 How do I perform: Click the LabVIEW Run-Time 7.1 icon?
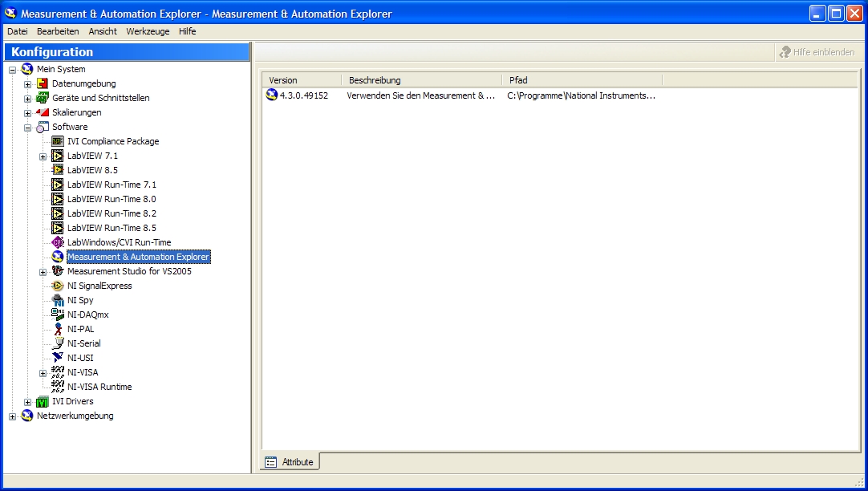pyautogui.click(x=58, y=185)
